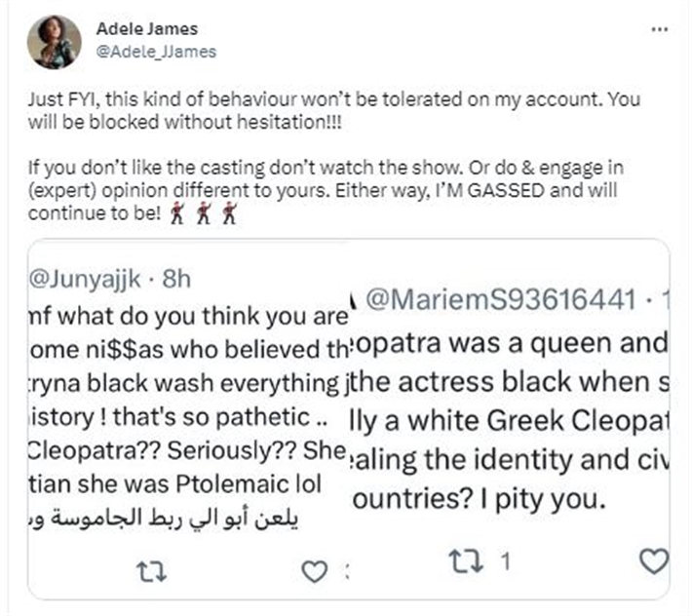This screenshot has height=616, width=692.
Task: Click the @Adele_JJames handle
Action: (156, 51)
